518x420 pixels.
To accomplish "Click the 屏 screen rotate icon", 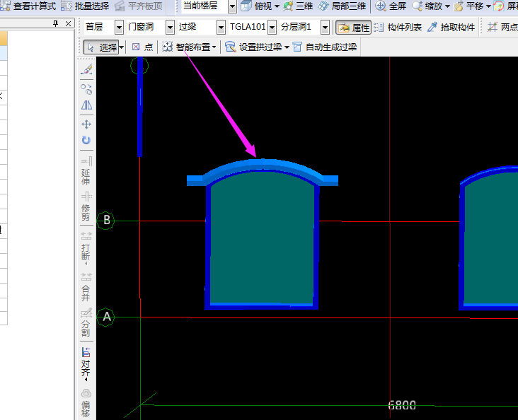I will point(498,6).
